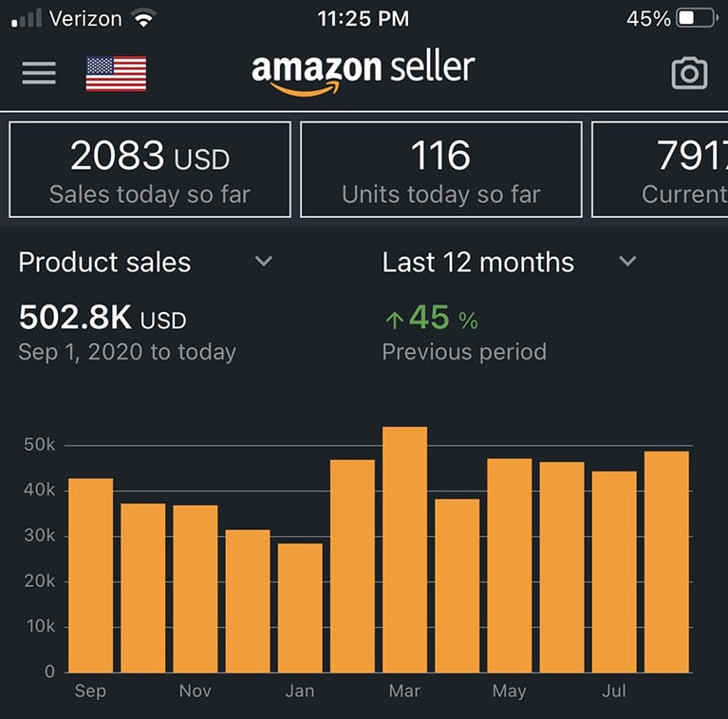Tap the rightmost August sales bar
Screen dimensions: 728x719
coord(665,562)
